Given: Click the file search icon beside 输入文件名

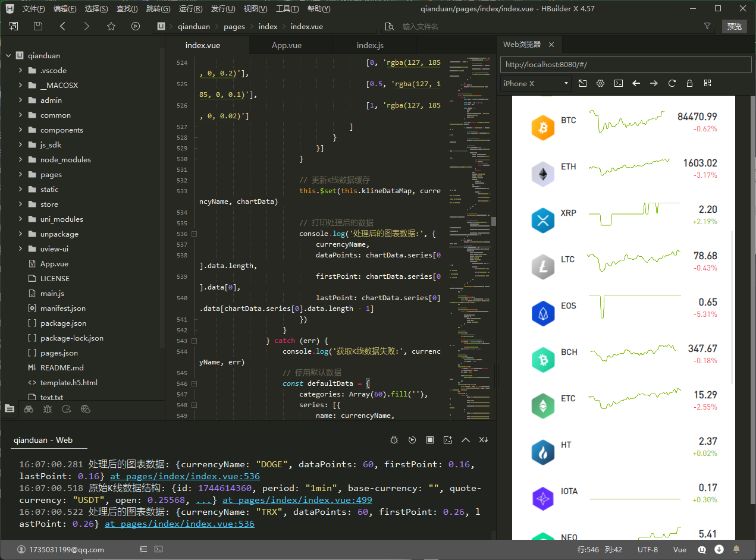Looking at the screenshot, I should (x=390, y=27).
